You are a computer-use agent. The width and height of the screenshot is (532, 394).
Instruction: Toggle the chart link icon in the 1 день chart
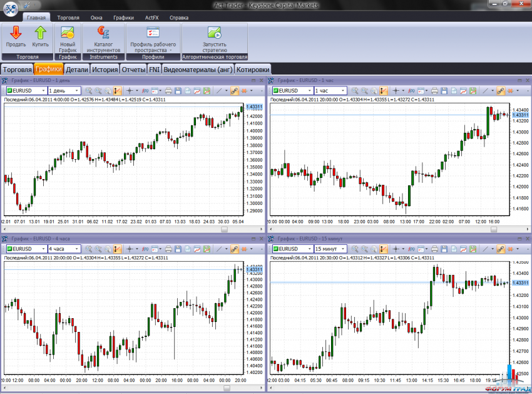[x=235, y=91]
